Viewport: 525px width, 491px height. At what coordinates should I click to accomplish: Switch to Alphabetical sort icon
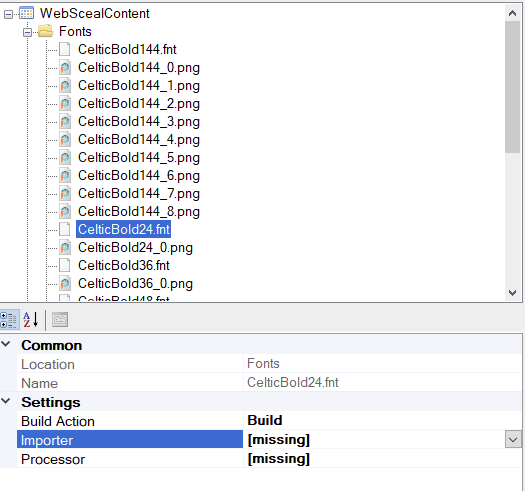point(31,320)
